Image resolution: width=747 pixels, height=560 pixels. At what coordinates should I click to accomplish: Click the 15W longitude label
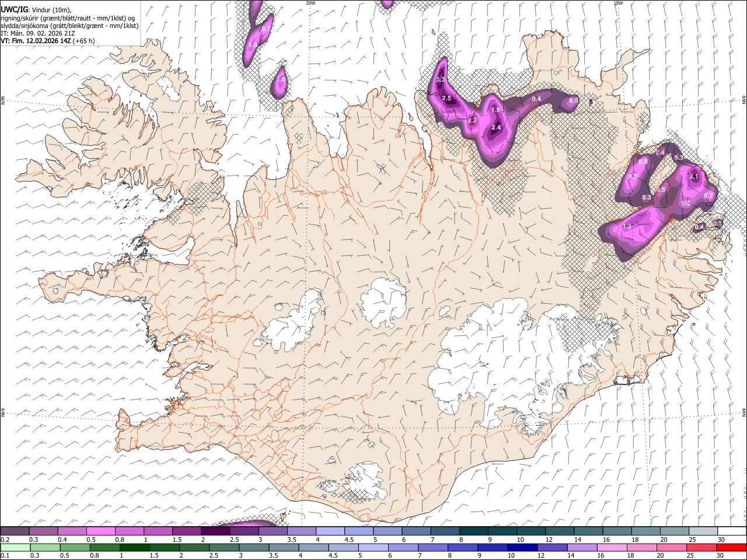tap(618, 3)
